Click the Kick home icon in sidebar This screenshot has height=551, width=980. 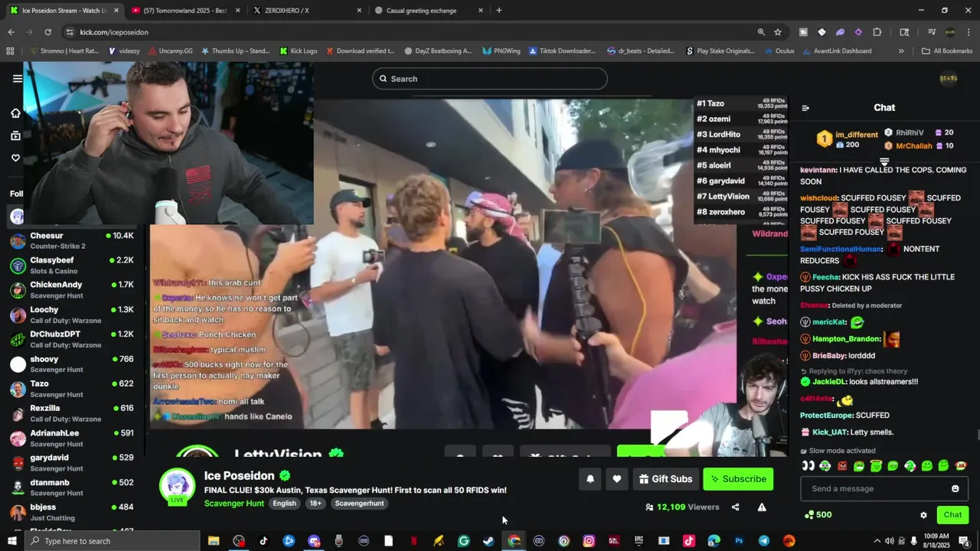15,113
